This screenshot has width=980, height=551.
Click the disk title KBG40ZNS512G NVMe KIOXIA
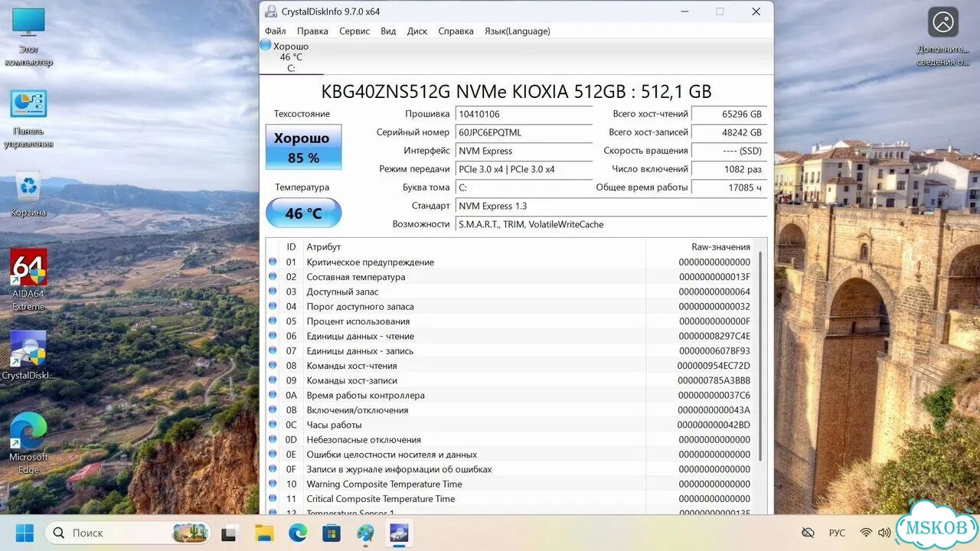[x=516, y=92]
